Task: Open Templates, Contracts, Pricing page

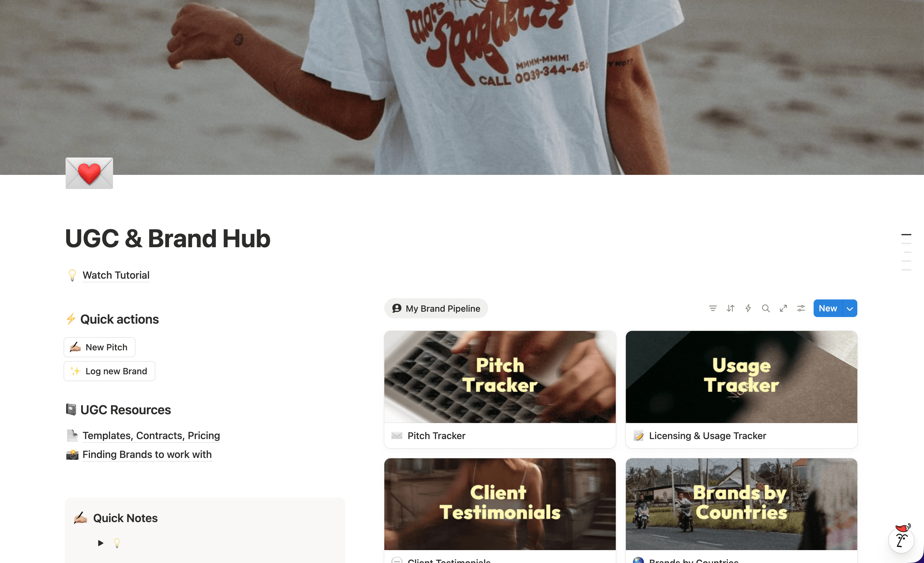Action: 151,436
